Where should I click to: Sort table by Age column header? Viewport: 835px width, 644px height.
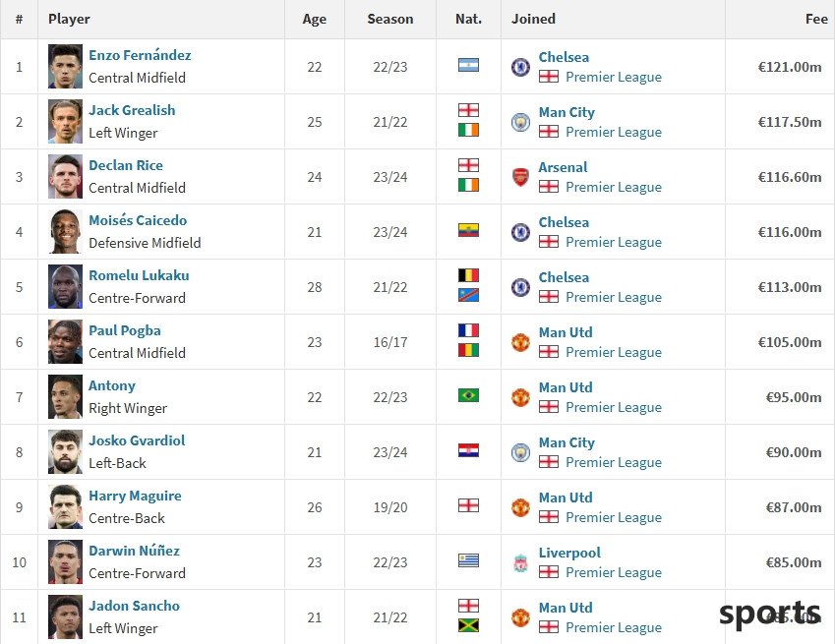315,19
